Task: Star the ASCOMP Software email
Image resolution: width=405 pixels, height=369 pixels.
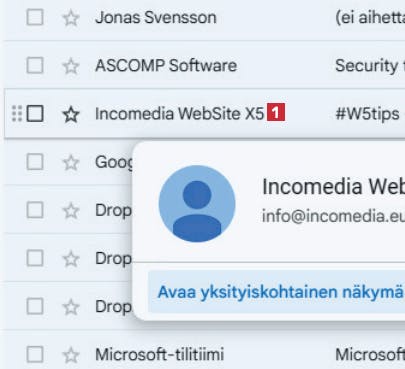Action: pos(71,66)
